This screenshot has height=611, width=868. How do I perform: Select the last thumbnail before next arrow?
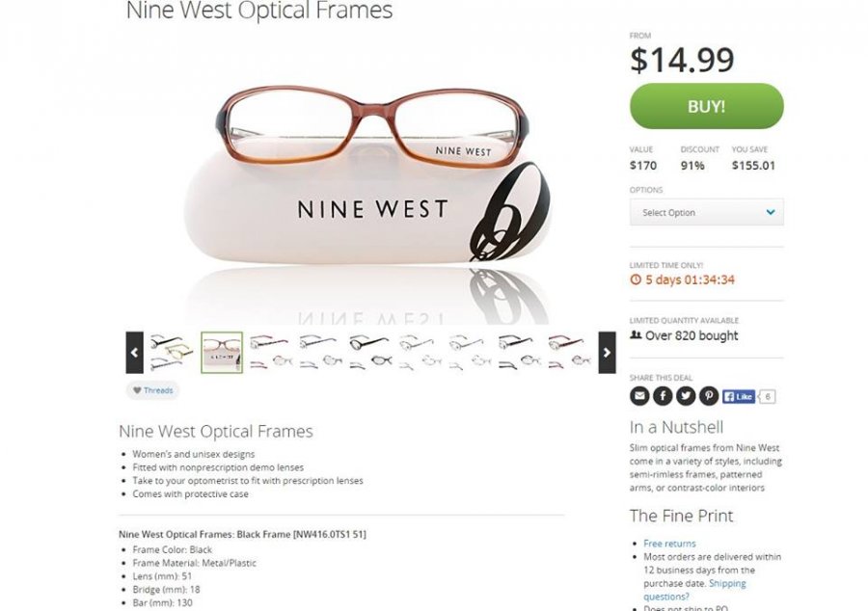(569, 353)
